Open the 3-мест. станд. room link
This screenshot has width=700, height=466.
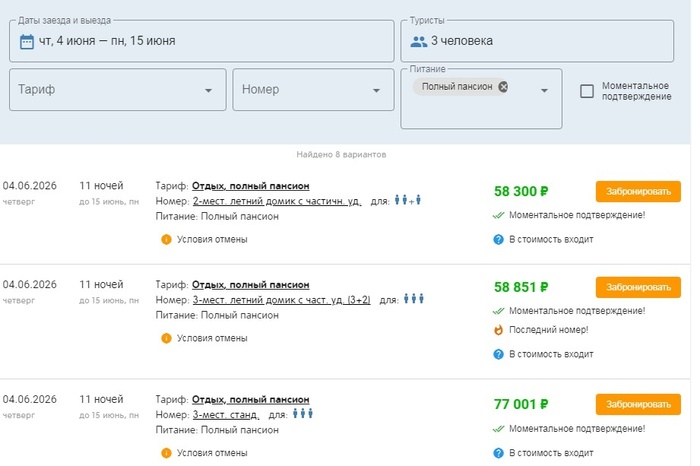226,414
